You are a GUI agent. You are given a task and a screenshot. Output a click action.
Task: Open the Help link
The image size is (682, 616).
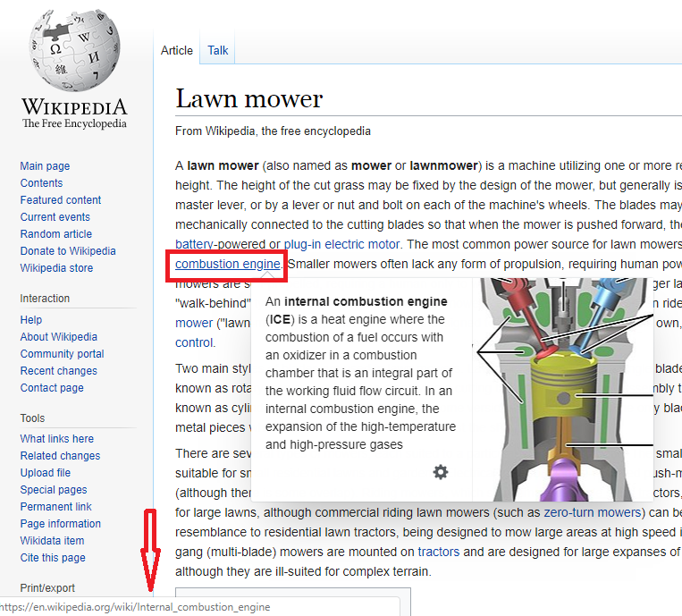pos(31,320)
